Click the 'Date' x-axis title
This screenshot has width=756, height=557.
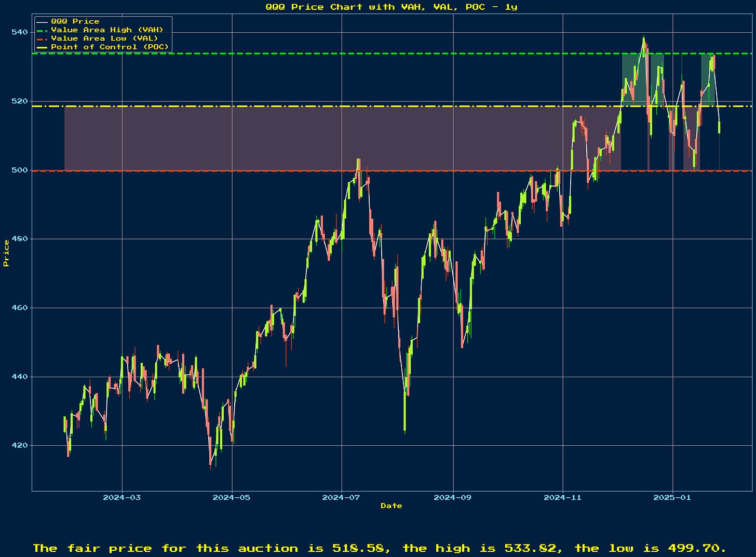point(391,506)
